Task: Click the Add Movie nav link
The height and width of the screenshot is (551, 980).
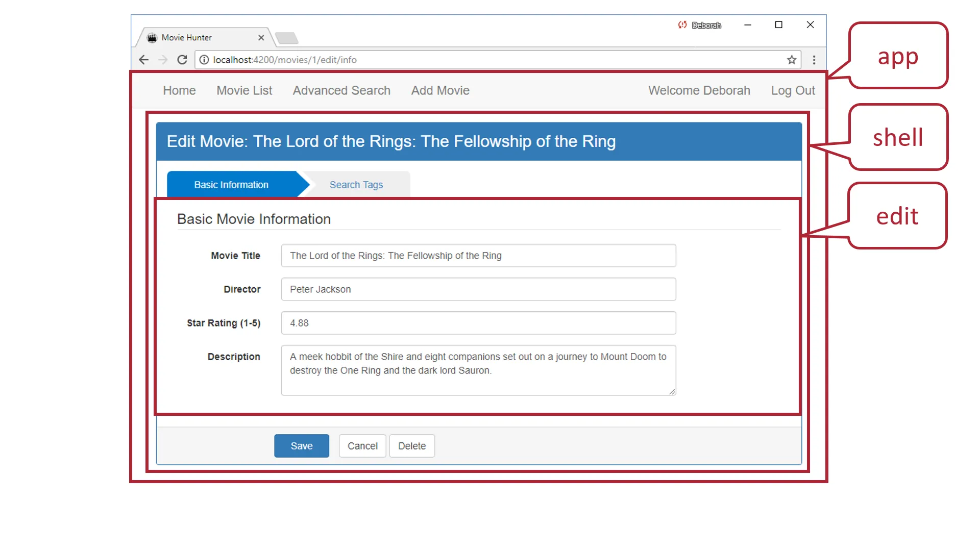Action: click(x=440, y=90)
